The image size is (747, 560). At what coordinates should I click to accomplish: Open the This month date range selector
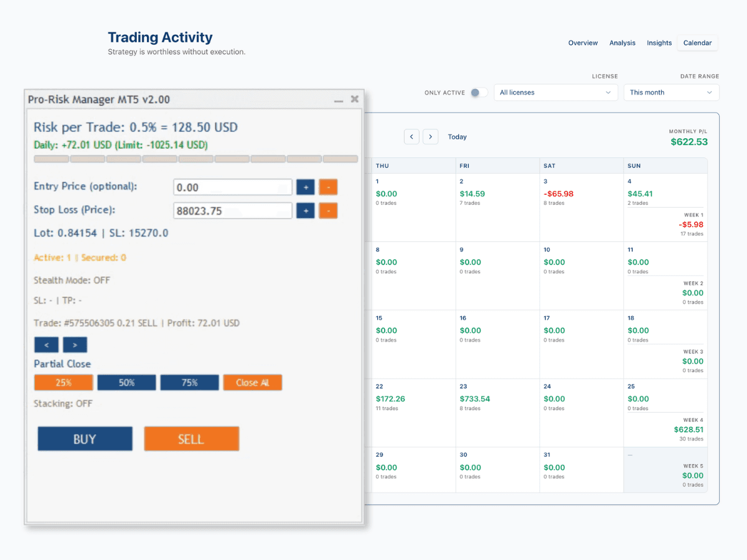point(671,92)
